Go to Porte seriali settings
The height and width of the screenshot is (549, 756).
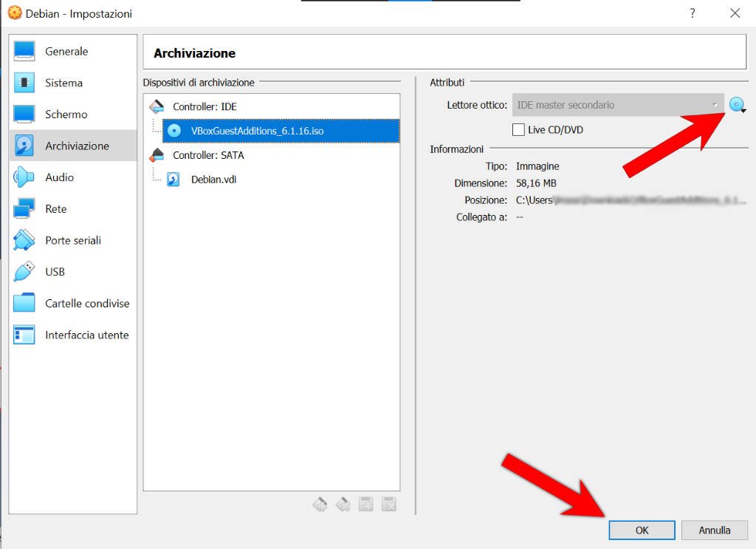tap(73, 240)
